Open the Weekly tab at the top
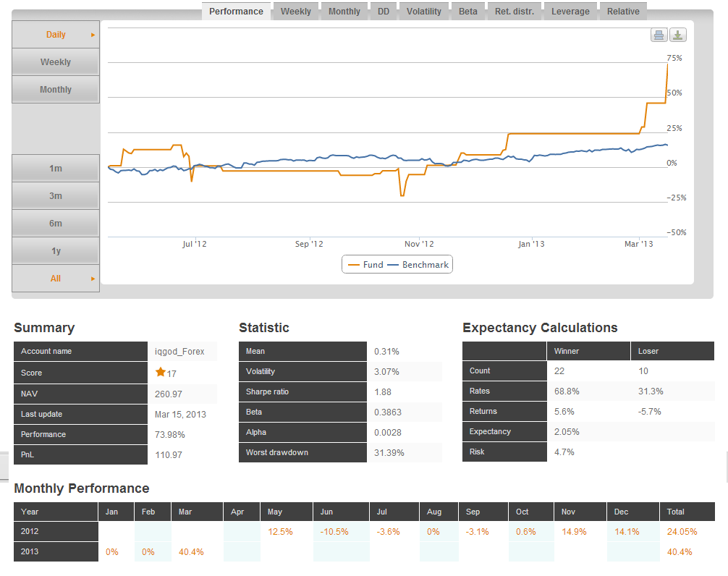This screenshot has height=576, width=728. pos(296,11)
